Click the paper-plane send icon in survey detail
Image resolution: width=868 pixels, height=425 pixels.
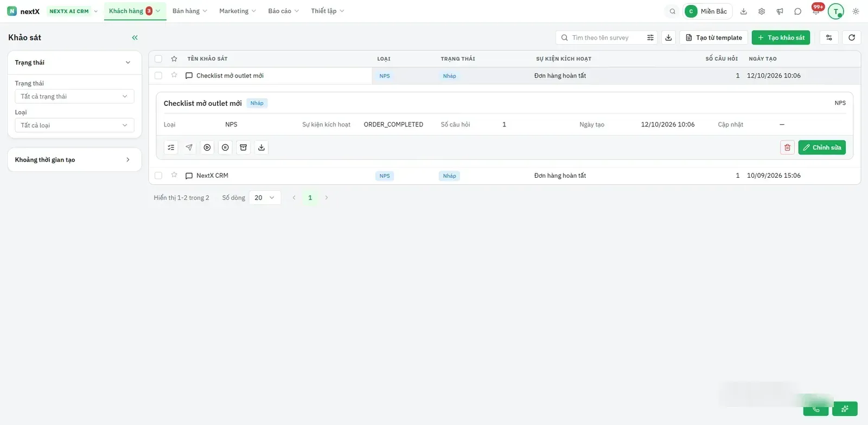(189, 147)
